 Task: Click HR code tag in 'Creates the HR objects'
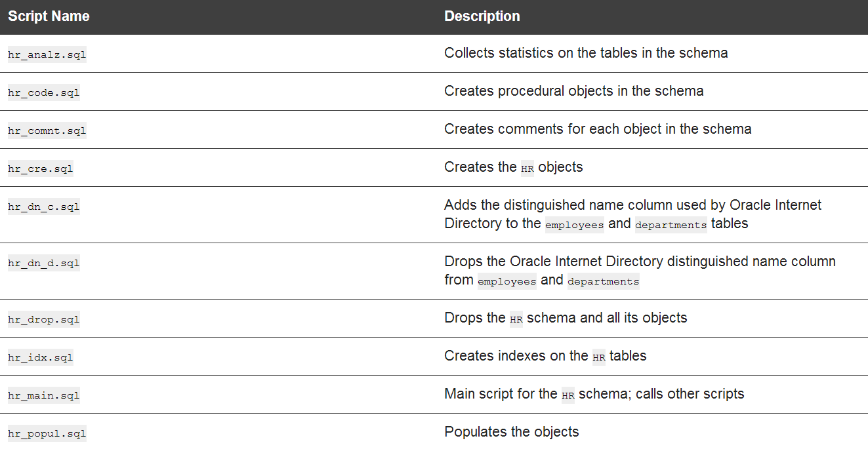[527, 168]
